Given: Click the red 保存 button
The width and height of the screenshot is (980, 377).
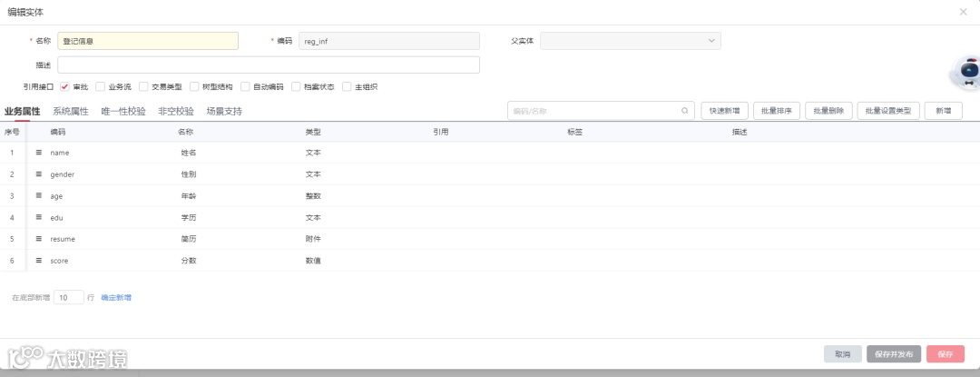Looking at the screenshot, I should click(946, 354).
